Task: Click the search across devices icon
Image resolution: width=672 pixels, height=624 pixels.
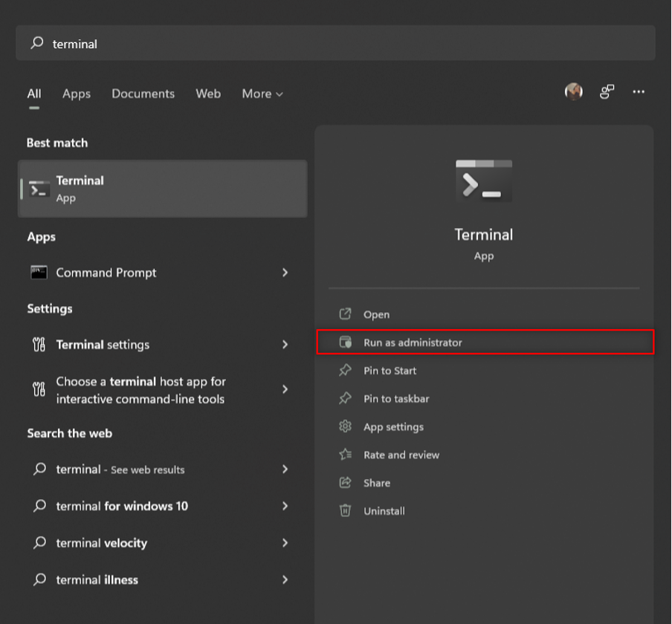Action: 607,91
